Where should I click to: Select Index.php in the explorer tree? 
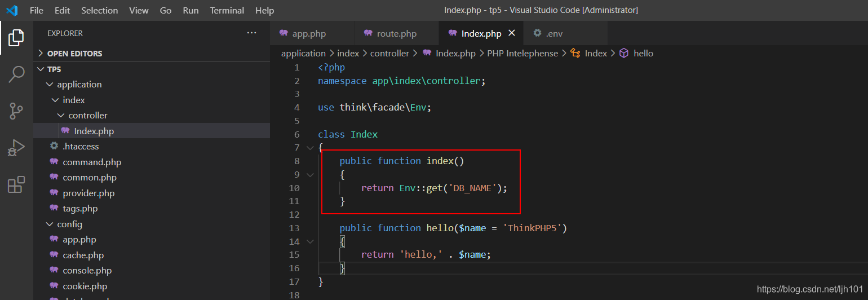[152, 131]
